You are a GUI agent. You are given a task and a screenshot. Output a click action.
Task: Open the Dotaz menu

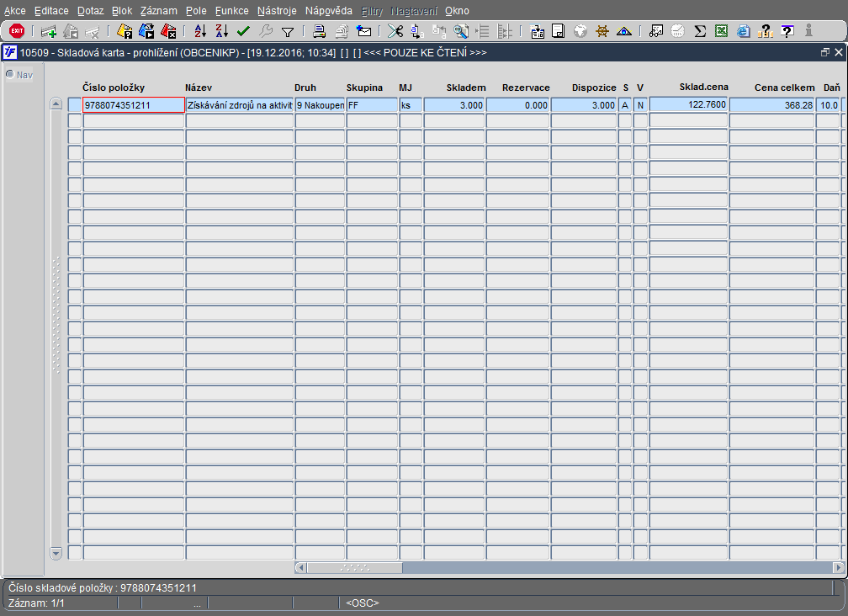(90, 11)
